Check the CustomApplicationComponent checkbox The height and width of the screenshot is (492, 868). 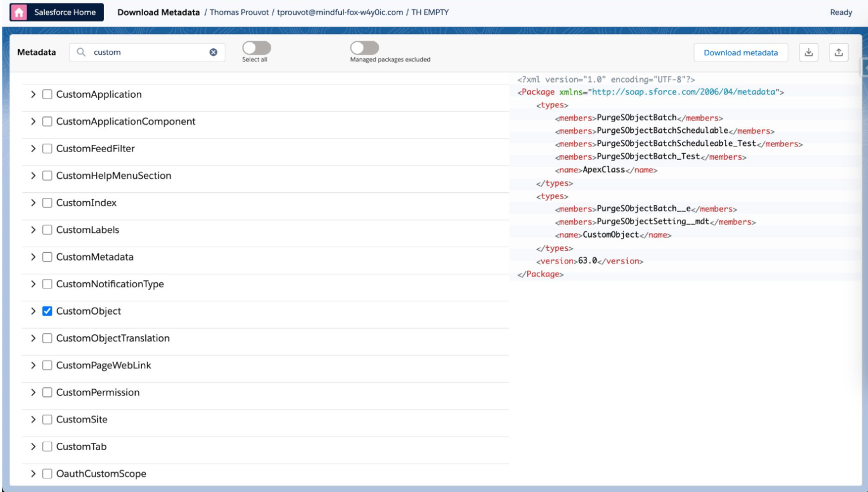point(47,122)
